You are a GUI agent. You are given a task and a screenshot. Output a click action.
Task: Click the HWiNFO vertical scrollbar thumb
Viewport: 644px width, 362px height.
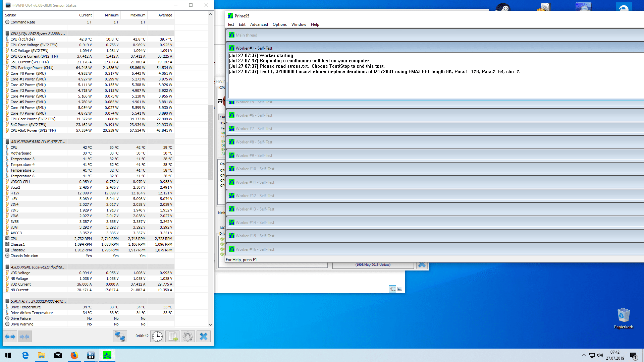click(x=210, y=142)
